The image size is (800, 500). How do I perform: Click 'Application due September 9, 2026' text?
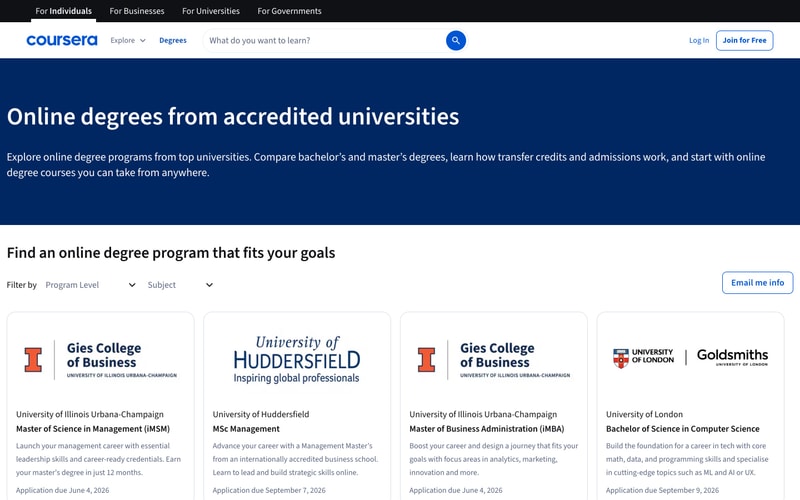click(662, 490)
